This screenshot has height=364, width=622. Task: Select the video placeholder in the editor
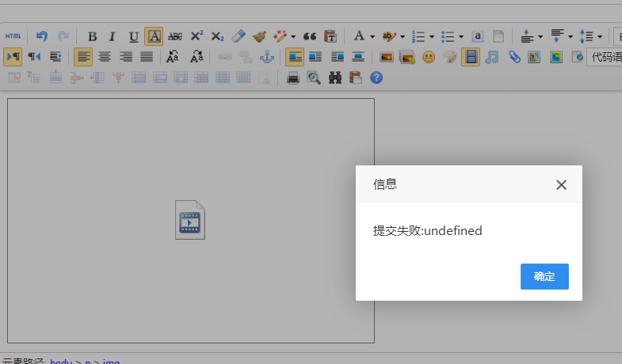190,220
